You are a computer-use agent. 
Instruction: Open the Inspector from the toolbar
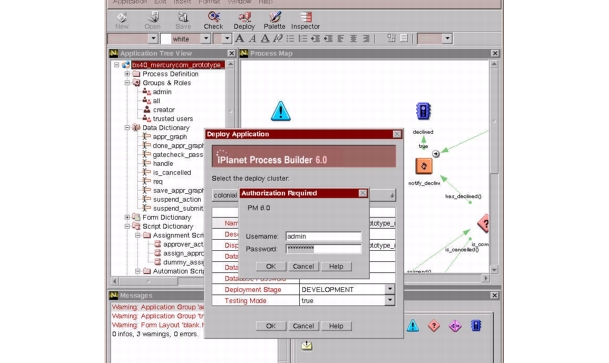(x=305, y=21)
